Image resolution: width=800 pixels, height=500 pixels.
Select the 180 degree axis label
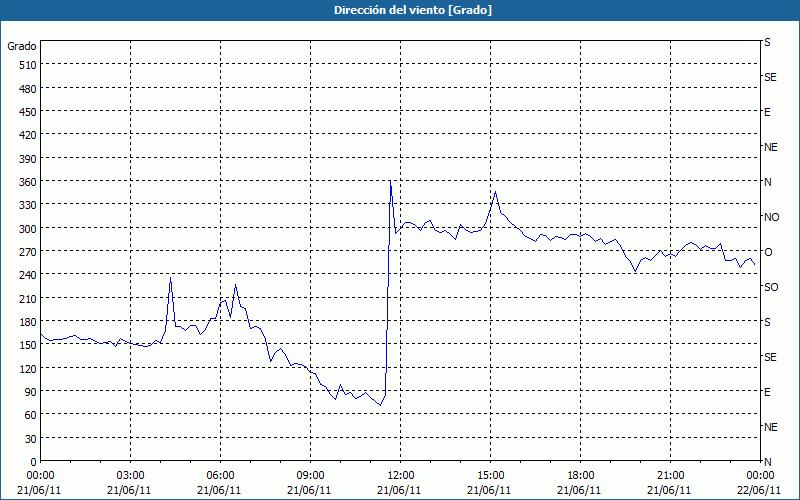tap(28, 322)
